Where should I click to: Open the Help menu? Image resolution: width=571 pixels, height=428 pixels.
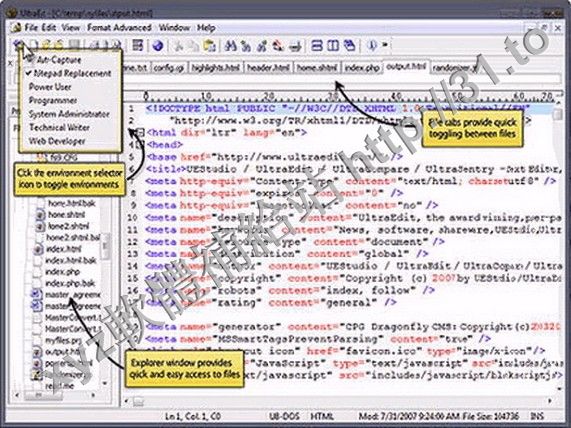coord(206,28)
